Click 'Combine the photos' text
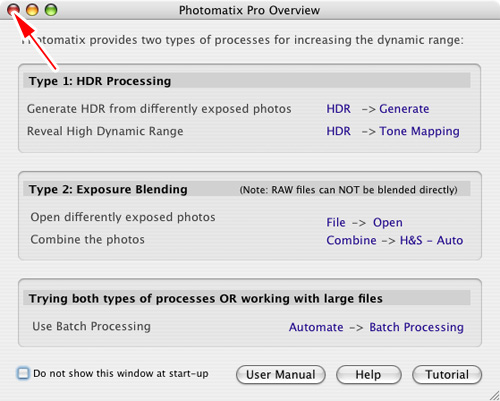500x401 pixels. (x=87, y=240)
